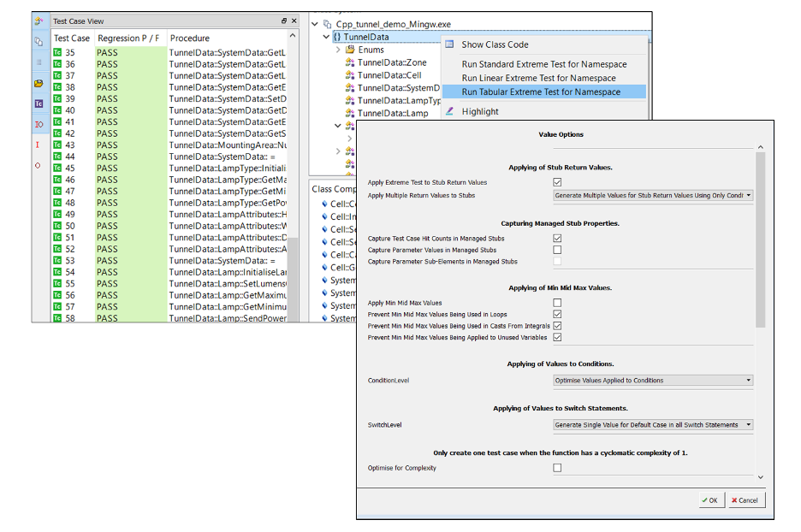The width and height of the screenshot is (801, 532).
Task: Open the SwitchLevel dropdown
Action: 652,424
